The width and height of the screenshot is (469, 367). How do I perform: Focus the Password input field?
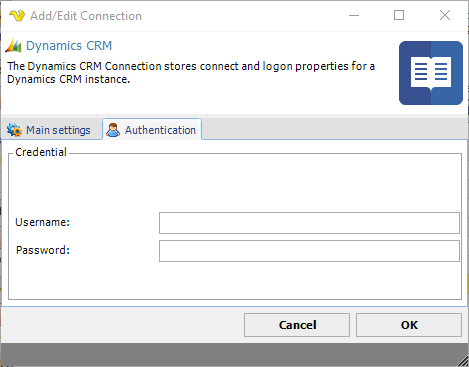(x=309, y=251)
